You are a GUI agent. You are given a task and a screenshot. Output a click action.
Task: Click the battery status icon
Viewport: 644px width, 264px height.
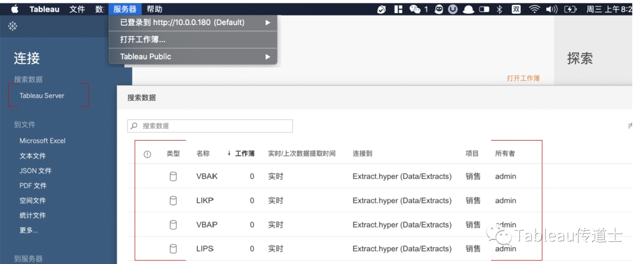(x=571, y=9)
